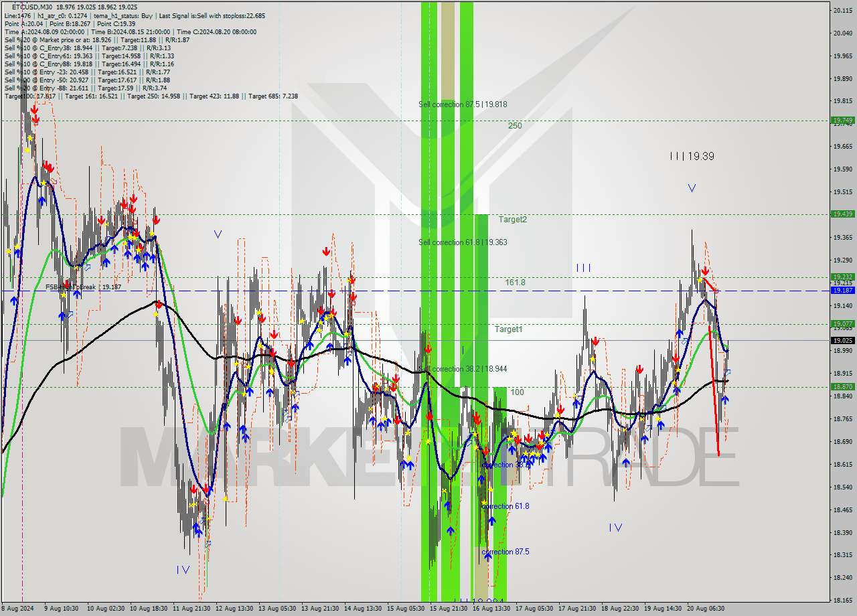This screenshot has width=857, height=616.
Task: Click the FSB-HighToBreak 19.187 label
Action: tap(83, 287)
